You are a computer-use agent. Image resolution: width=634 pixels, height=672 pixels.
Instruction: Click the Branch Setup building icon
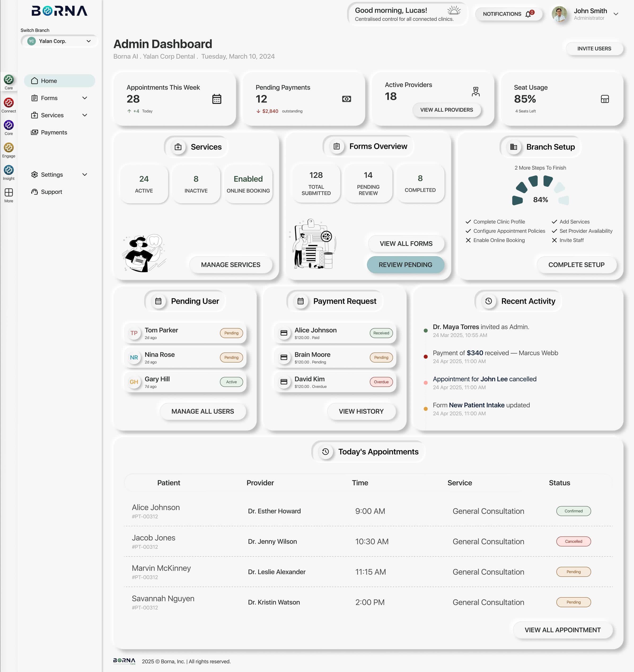pos(513,147)
